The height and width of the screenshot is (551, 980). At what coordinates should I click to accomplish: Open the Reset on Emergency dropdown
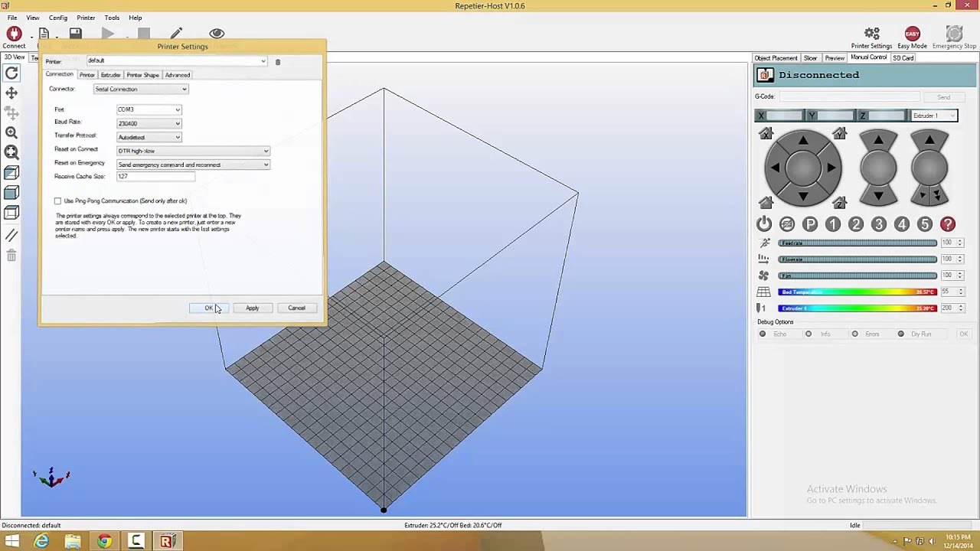click(193, 165)
